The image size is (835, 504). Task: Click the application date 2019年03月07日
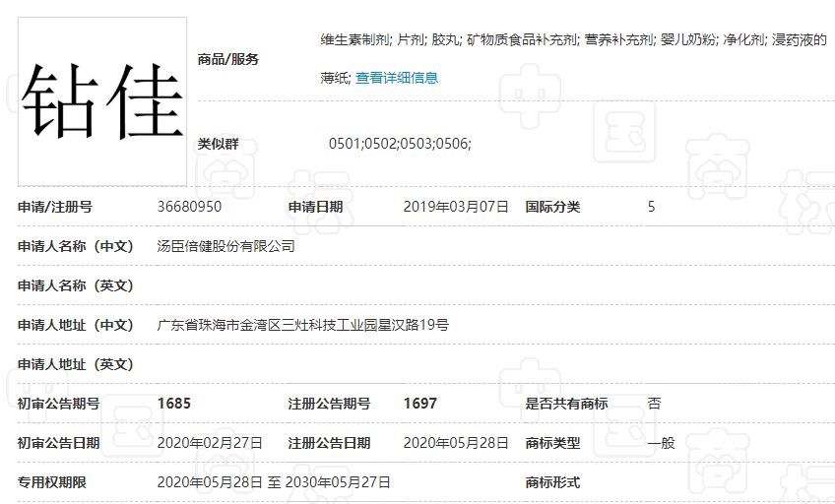click(x=456, y=207)
